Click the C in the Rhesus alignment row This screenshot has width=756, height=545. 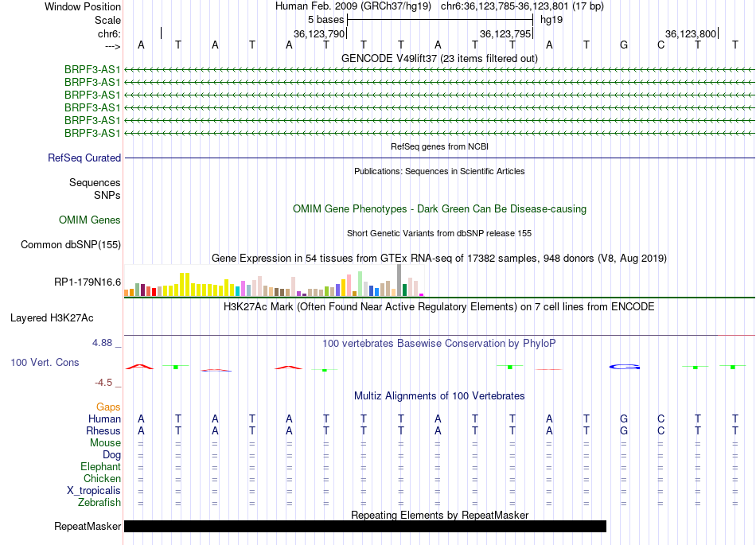[x=661, y=430]
